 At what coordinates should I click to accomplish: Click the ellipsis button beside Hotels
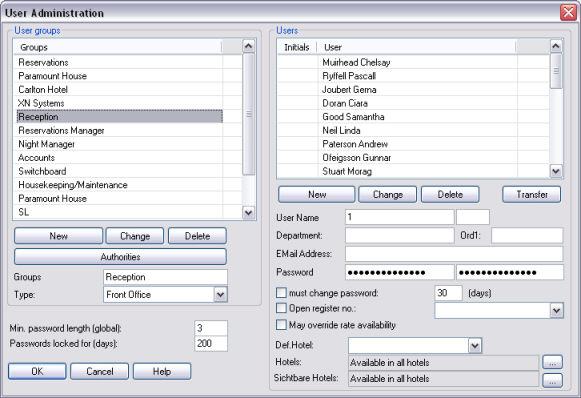click(552, 362)
